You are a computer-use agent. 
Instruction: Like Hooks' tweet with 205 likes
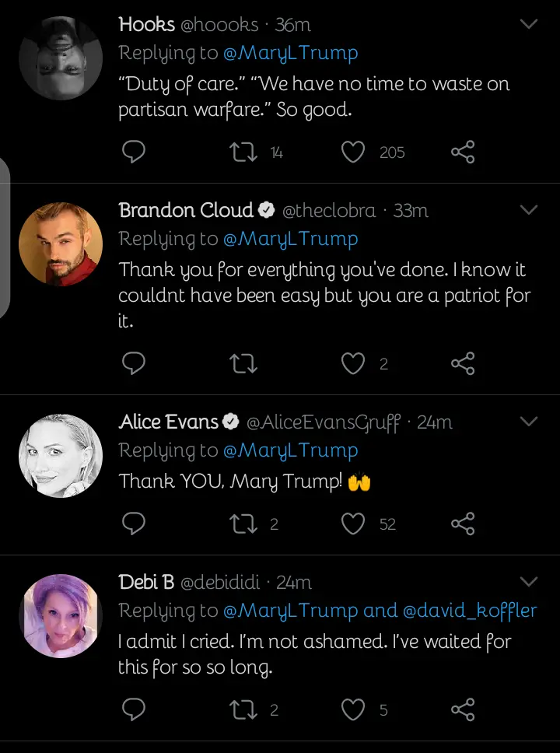pos(354,152)
